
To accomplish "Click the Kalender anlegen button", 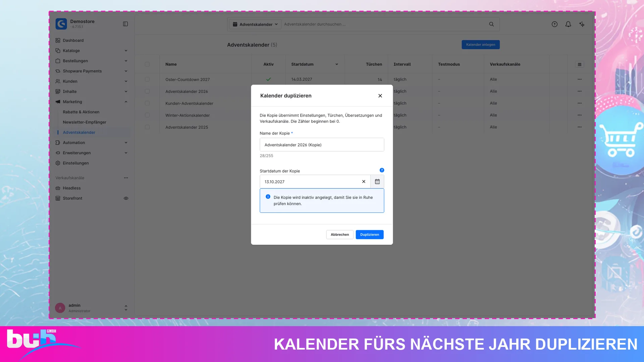I will (x=480, y=45).
